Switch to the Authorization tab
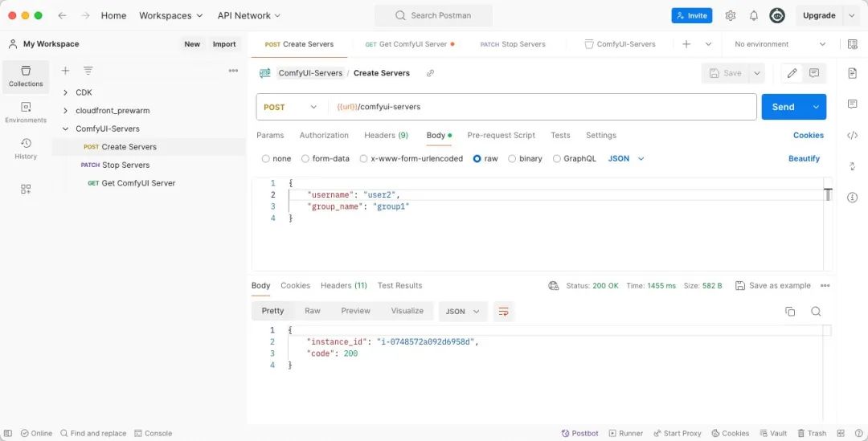The width and height of the screenshot is (868, 441). (324, 136)
